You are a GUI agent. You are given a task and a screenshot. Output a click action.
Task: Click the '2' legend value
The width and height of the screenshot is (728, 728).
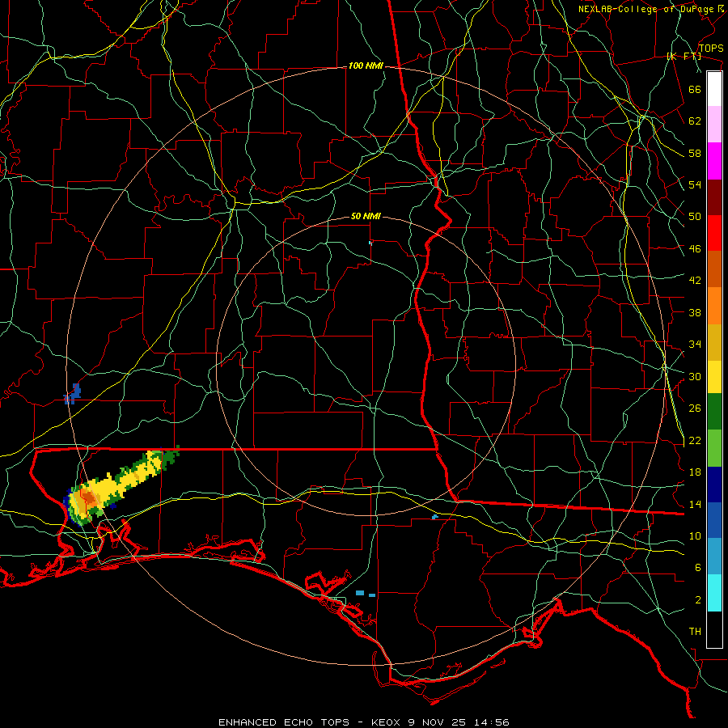(x=698, y=600)
